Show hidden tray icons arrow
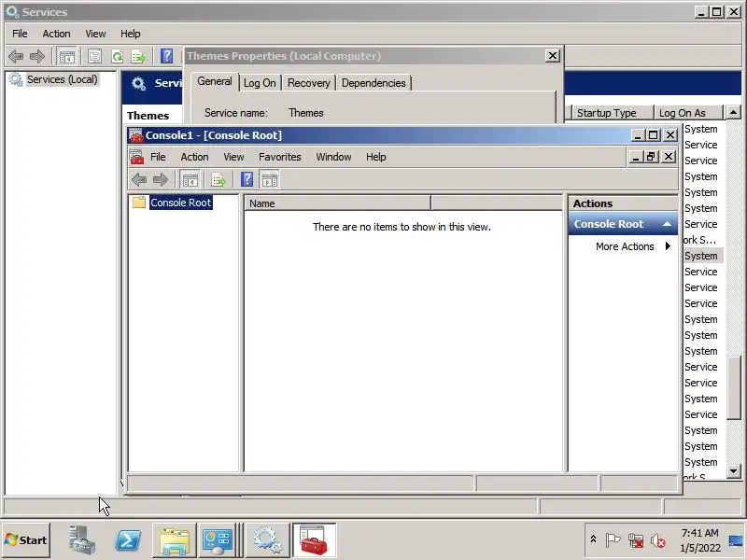The height and width of the screenshot is (560, 747). [593, 539]
